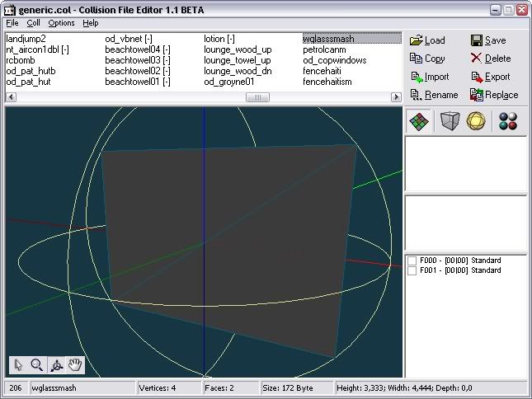Select beachtowel01 [-] entry
Viewport: 532px width, 399px height.
(138, 82)
